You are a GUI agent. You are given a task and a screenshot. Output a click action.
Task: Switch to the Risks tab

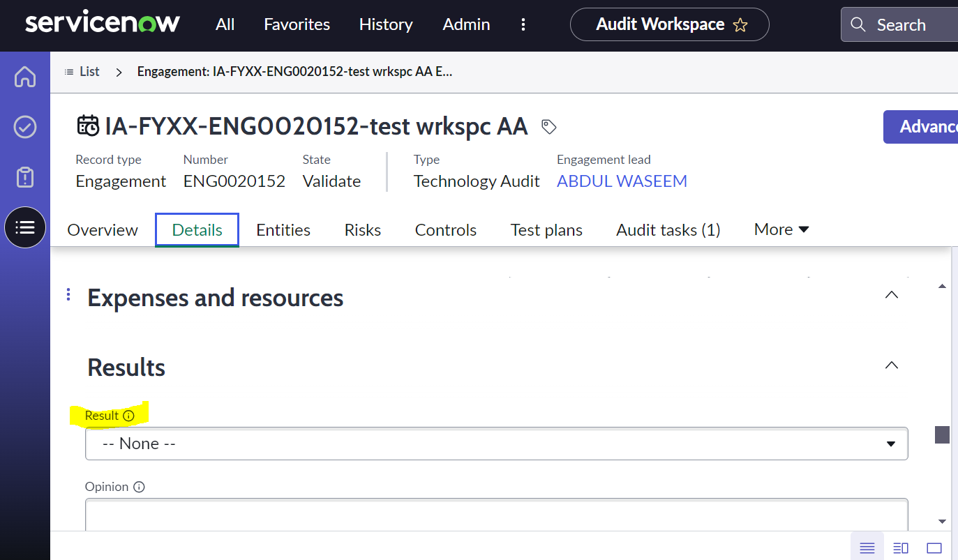click(362, 229)
